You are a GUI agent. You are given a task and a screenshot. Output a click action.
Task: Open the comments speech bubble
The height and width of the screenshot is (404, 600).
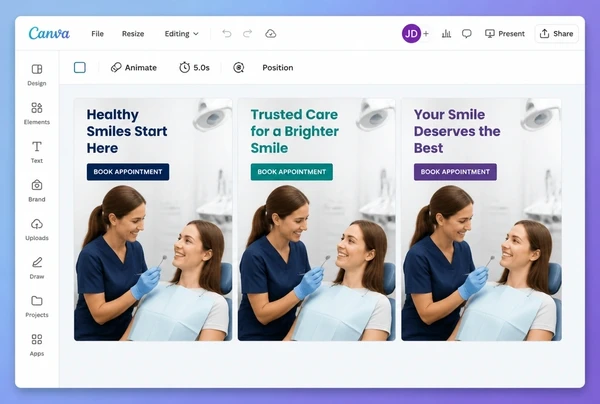pos(466,34)
